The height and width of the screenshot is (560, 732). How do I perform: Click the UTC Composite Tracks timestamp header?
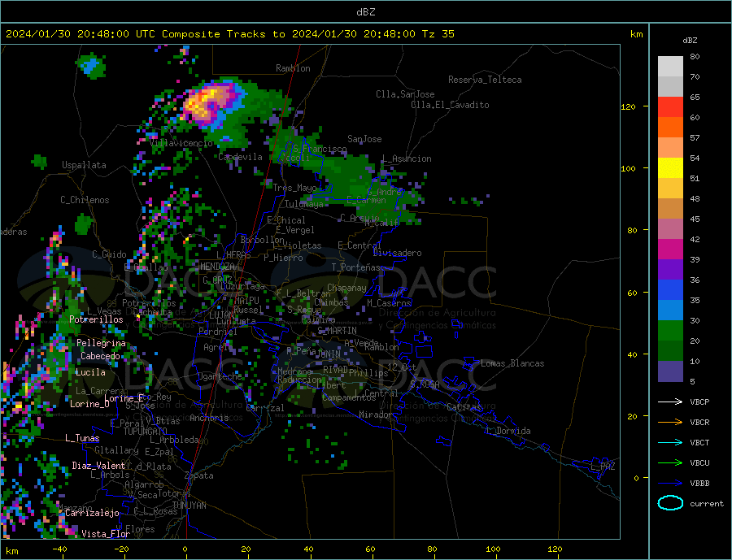pos(229,34)
